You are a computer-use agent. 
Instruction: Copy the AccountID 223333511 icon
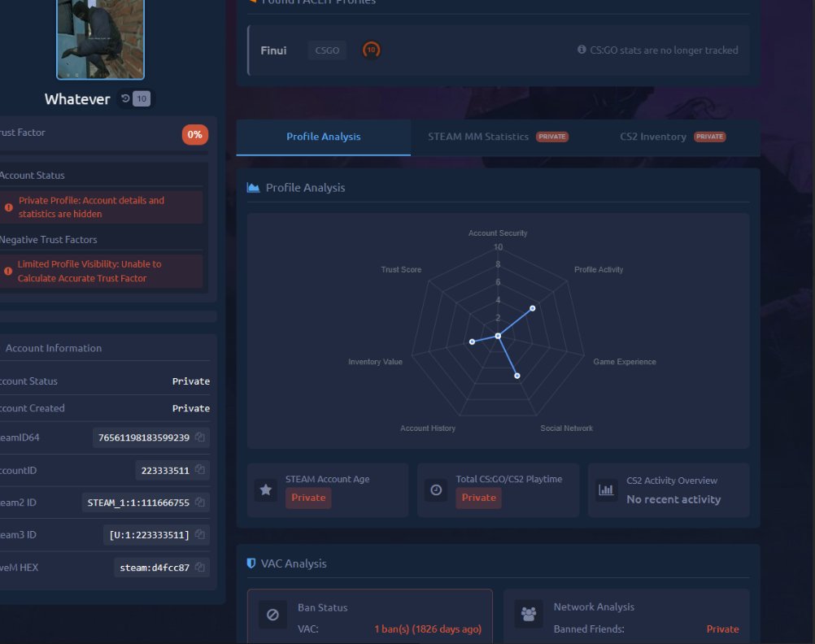tap(199, 470)
